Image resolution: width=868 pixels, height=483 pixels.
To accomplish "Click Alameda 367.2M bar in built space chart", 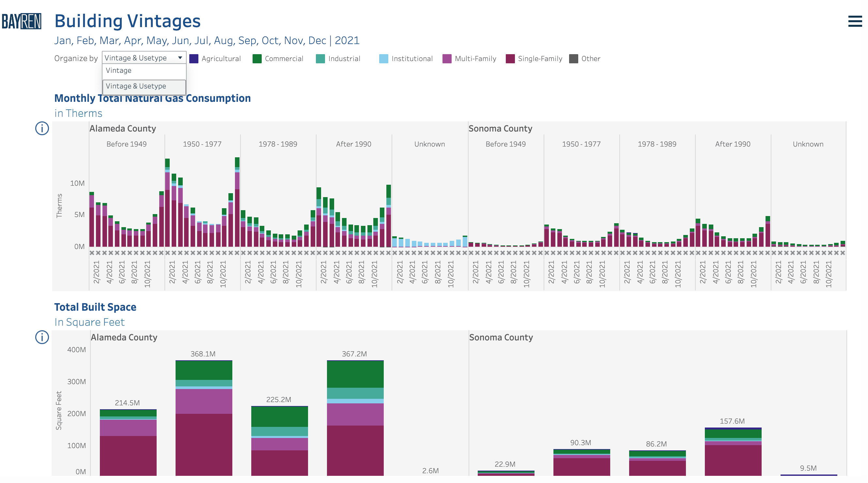I will coord(355,418).
